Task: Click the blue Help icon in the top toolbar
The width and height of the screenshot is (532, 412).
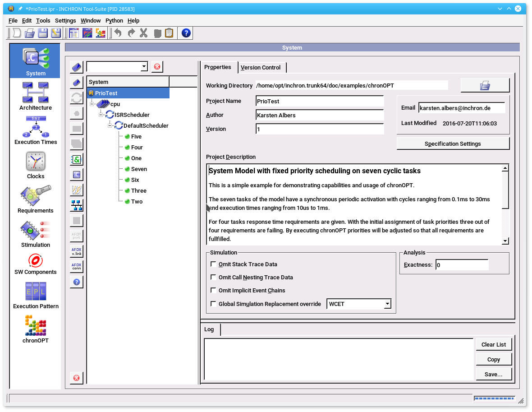Action: [x=186, y=33]
